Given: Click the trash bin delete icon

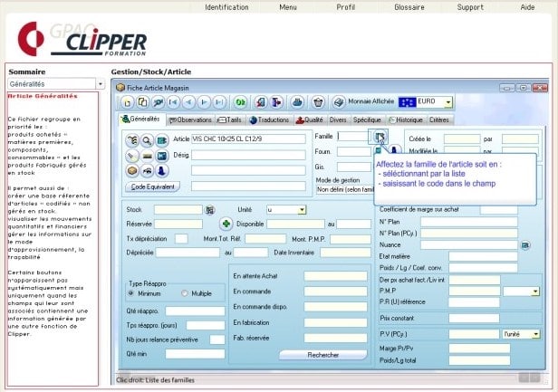Looking at the screenshot, I should (x=318, y=102).
